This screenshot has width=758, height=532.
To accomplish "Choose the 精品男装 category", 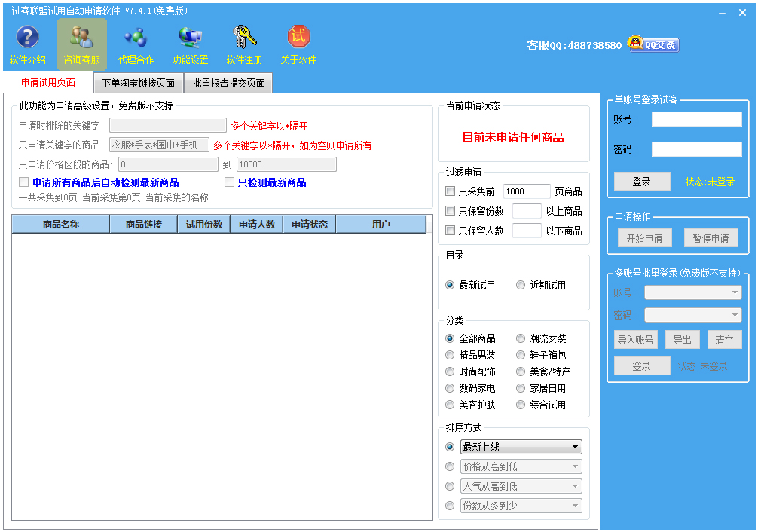I will pyautogui.click(x=450, y=355).
